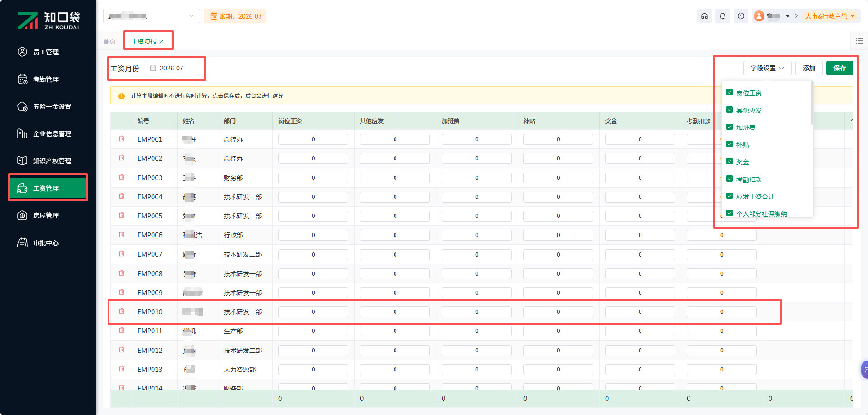Delete row EMP001 with trash icon

122,138
